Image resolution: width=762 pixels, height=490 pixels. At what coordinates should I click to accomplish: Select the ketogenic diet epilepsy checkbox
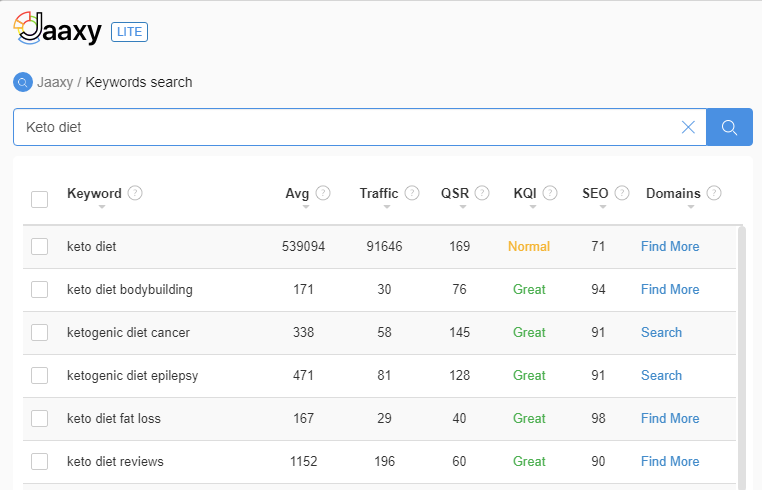[x=39, y=376]
